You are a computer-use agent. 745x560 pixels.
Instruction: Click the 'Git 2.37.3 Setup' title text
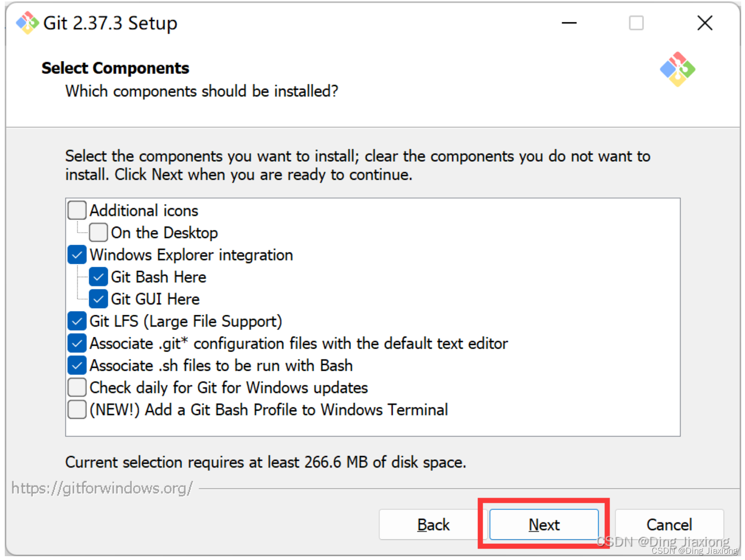(x=110, y=23)
